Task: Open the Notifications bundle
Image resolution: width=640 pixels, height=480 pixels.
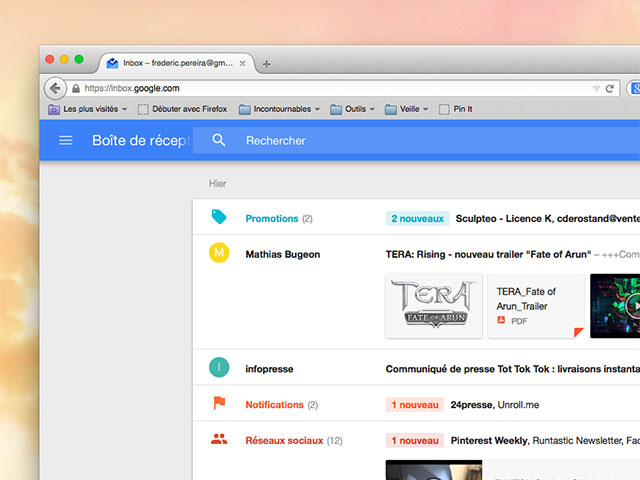Action: 274,404
